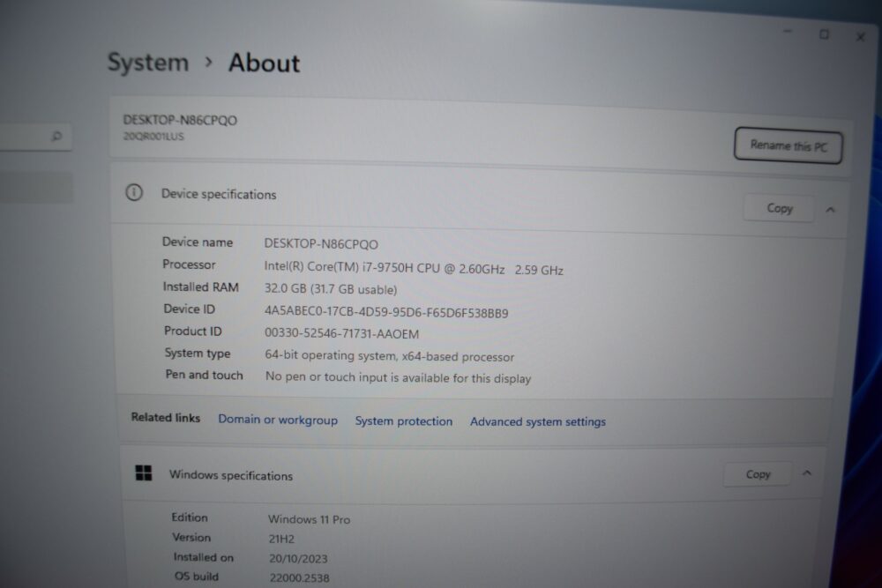This screenshot has width=882, height=588.
Task: Go back to System in breadcrumb
Action: tap(148, 62)
